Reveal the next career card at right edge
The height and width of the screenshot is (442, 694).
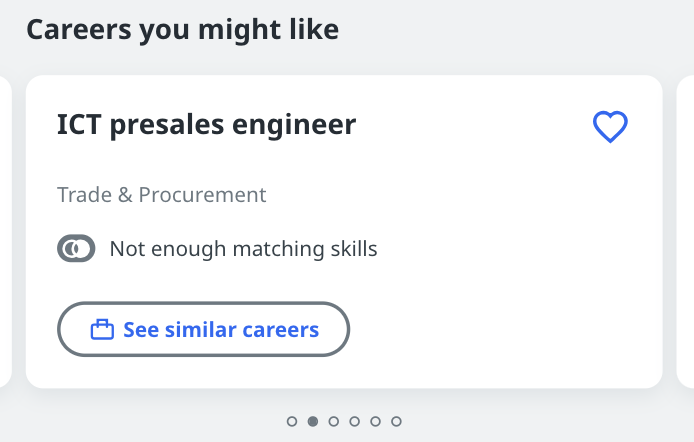(x=685, y=231)
